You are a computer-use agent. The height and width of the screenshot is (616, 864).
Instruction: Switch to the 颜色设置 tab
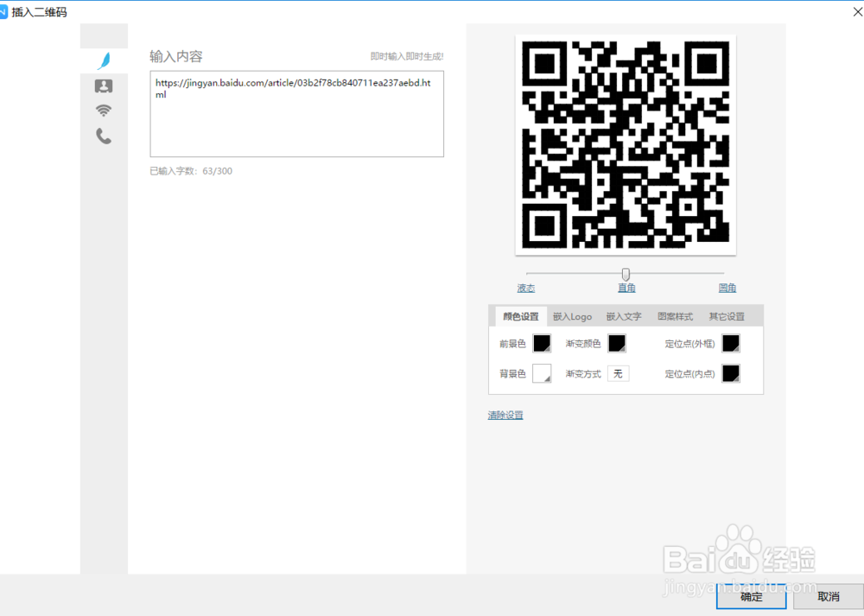521,316
